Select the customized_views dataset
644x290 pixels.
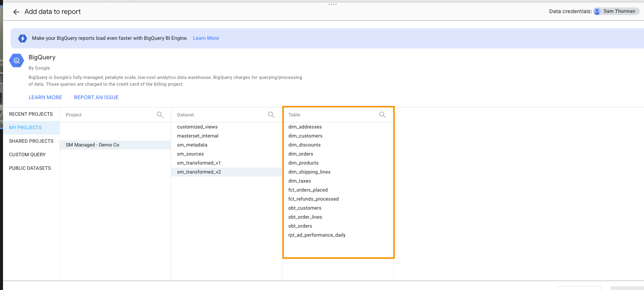(226, 127)
